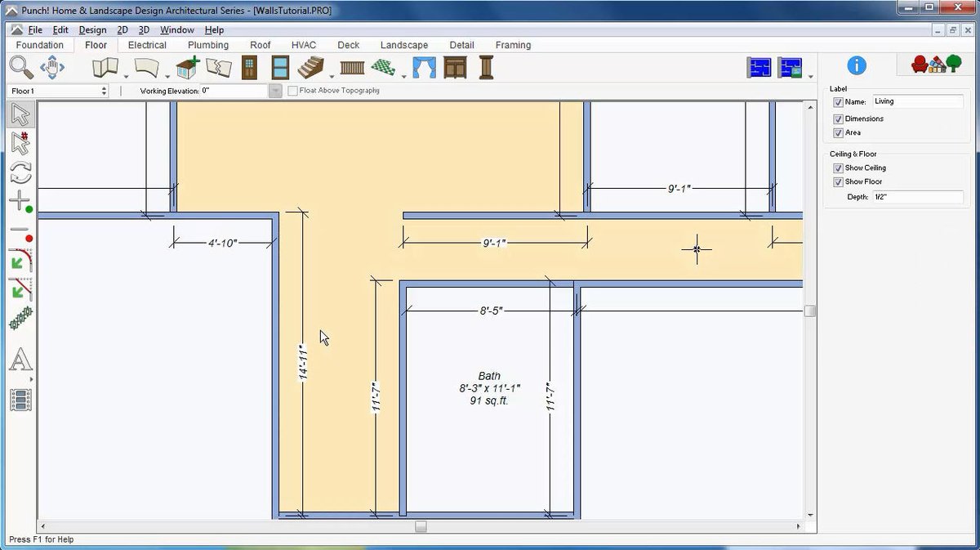Expand the curved wall tool options arrow
Image resolution: width=980 pixels, height=550 pixels.
tap(167, 77)
